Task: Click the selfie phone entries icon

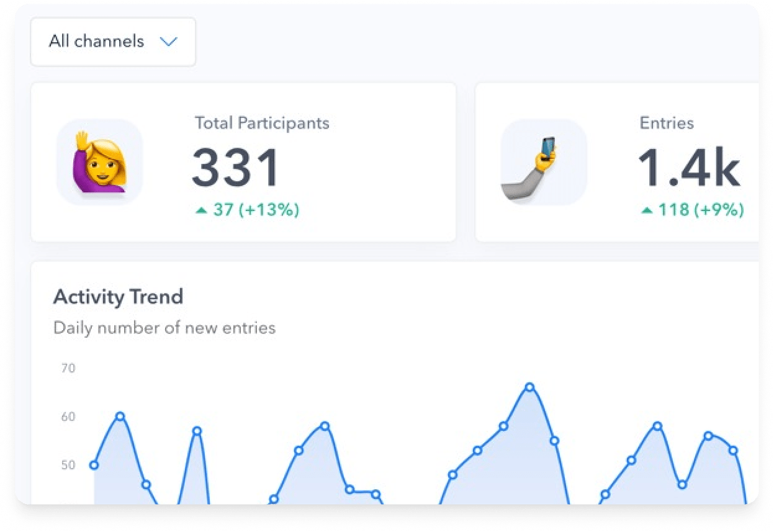Action: [x=544, y=162]
